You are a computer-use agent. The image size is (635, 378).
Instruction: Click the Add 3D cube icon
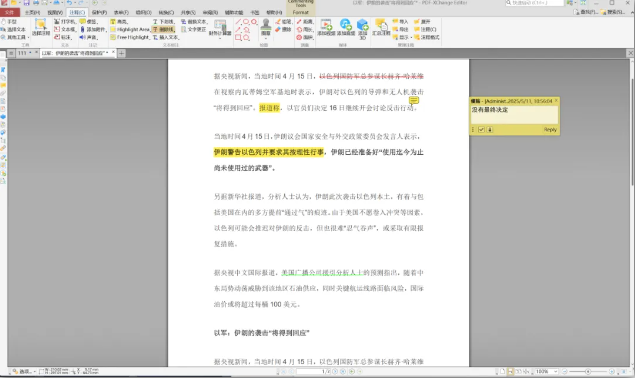point(362,28)
